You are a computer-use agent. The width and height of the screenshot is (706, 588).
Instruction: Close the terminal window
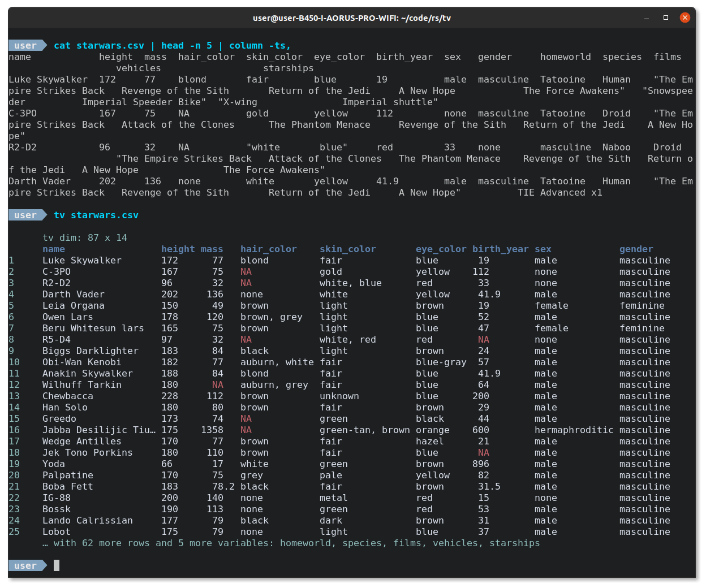point(685,18)
